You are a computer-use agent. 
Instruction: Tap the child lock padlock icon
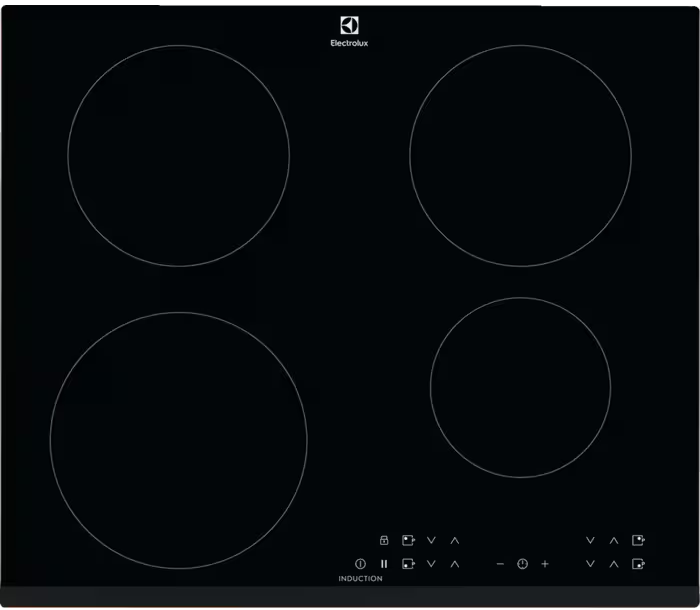(384, 540)
